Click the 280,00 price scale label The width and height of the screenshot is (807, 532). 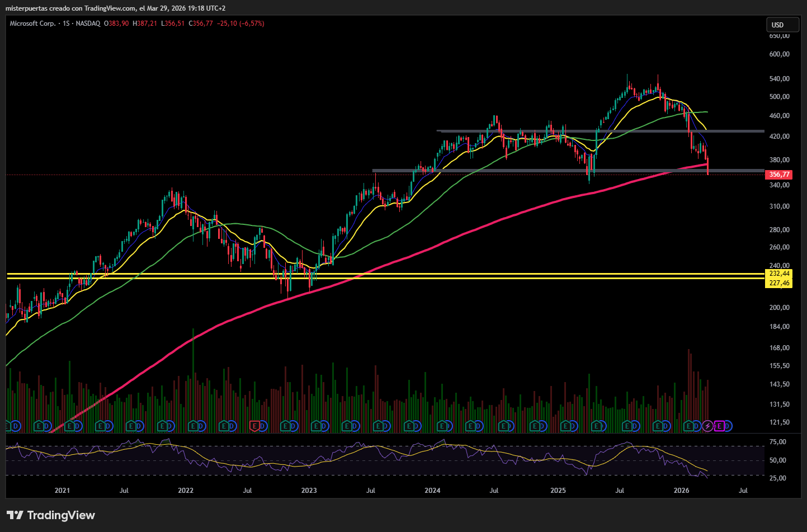pos(780,230)
